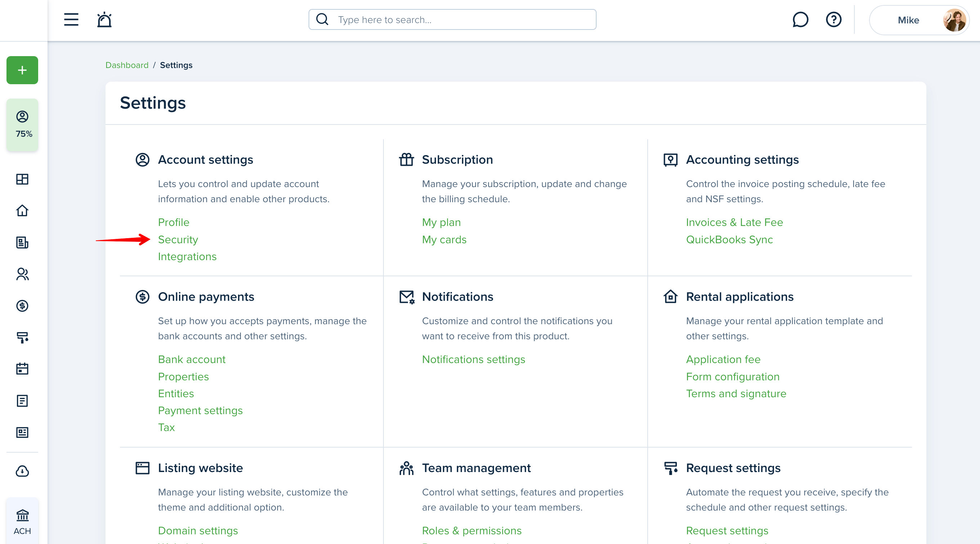The height and width of the screenshot is (544, 980).
Task: Go to Dashboard via breadcrumb
Action: click(x=127, y=65)
